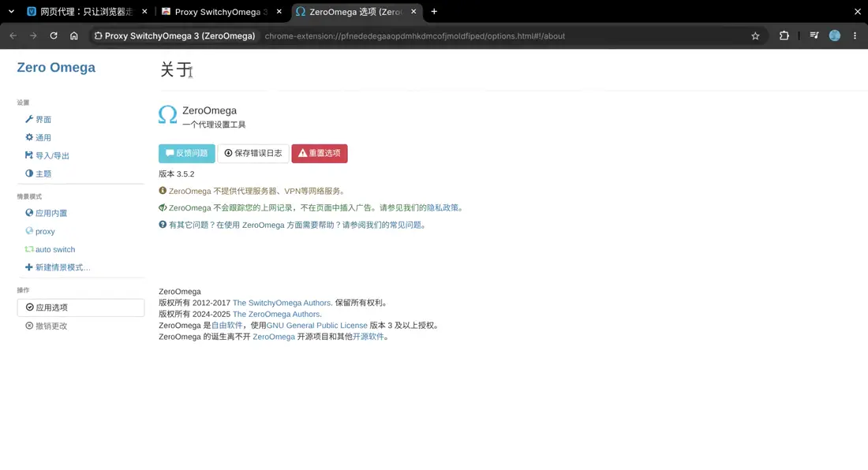Open the auto switch profile

(50, 249)
